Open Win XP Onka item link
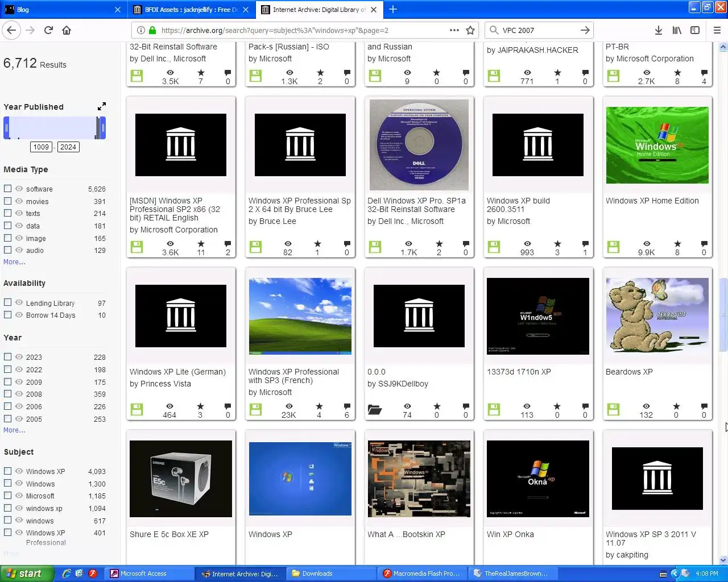Viewport: 728px width, 582px height. (x=510, y=534)
